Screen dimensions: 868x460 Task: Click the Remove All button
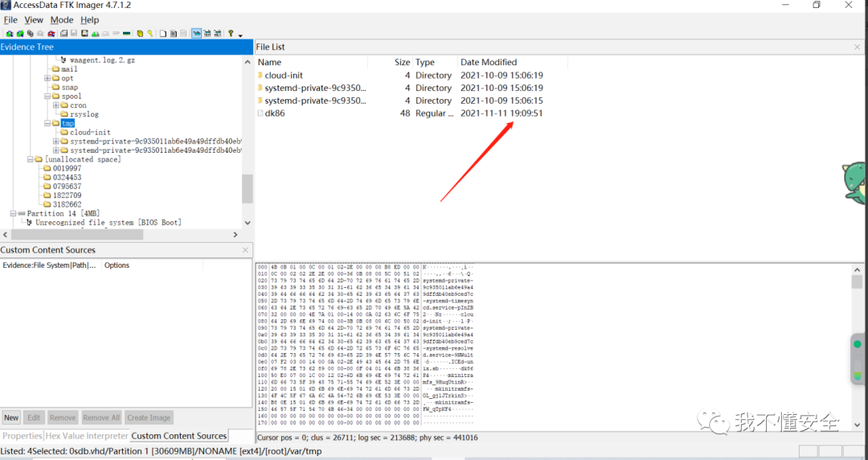coord(100,418)
